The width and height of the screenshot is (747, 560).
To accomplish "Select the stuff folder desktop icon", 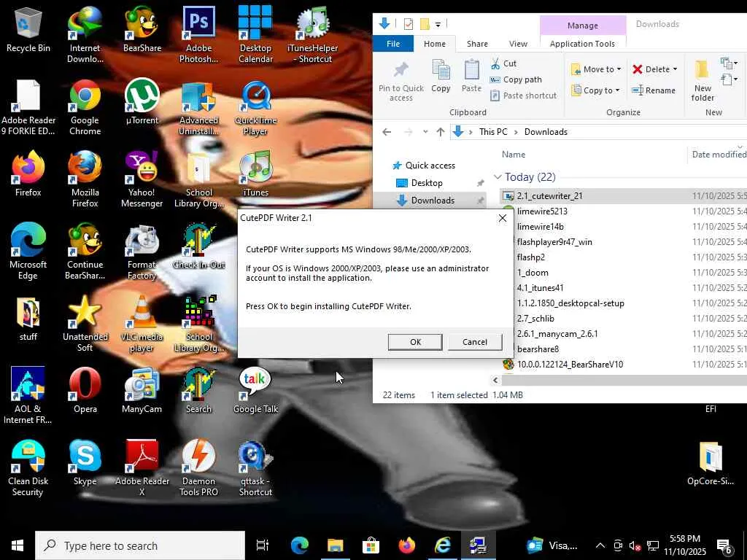I will [28, 319].
